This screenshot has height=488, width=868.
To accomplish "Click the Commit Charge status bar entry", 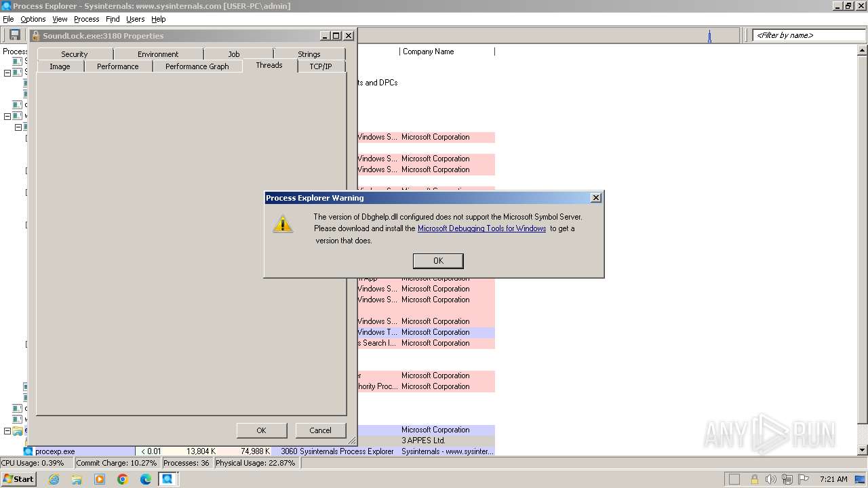I will 117,463.
